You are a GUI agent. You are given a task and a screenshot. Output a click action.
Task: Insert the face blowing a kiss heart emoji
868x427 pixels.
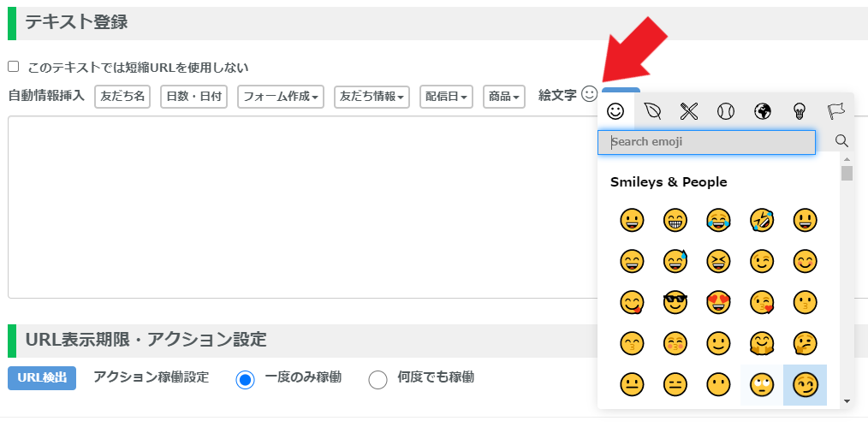[762, 303]
